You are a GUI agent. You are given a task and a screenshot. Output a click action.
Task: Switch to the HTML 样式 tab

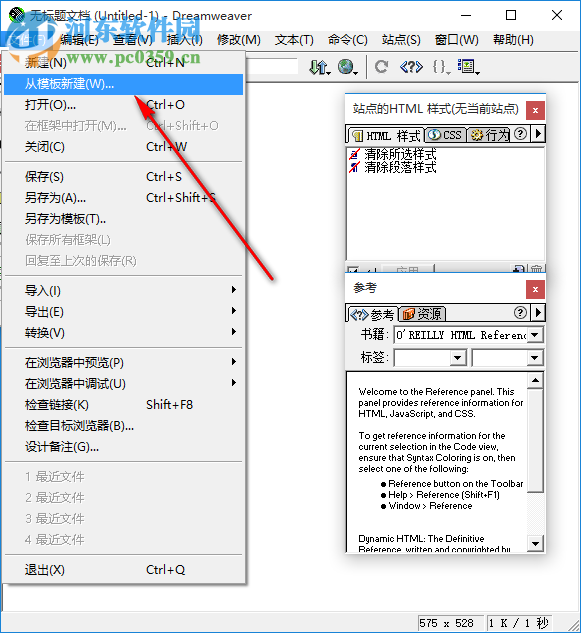(x=386, y=135)
